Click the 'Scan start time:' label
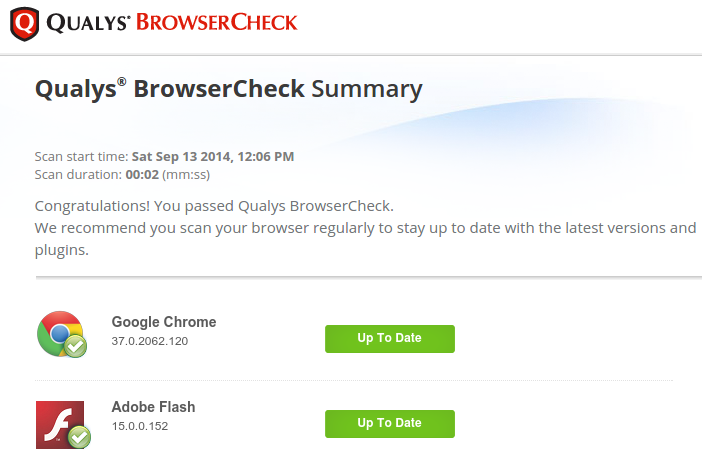This screenshot has width=702, height=468. coord(81,156)
